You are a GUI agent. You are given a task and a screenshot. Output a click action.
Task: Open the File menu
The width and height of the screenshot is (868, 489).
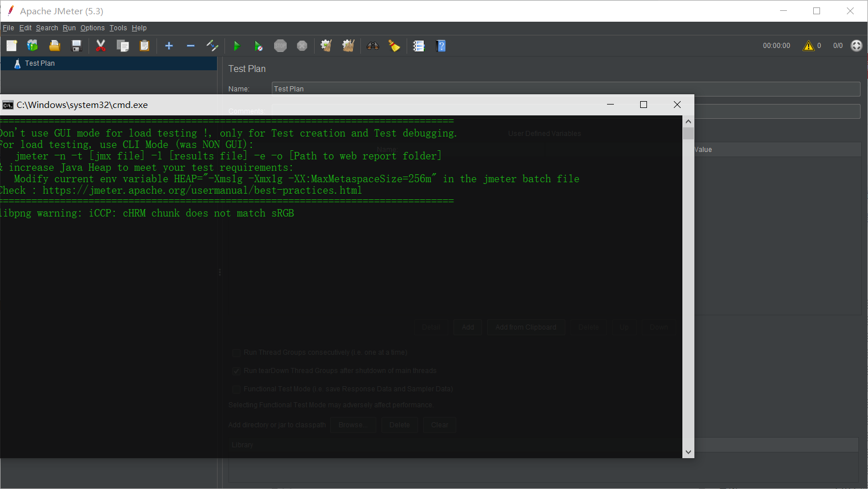point(9,28)
